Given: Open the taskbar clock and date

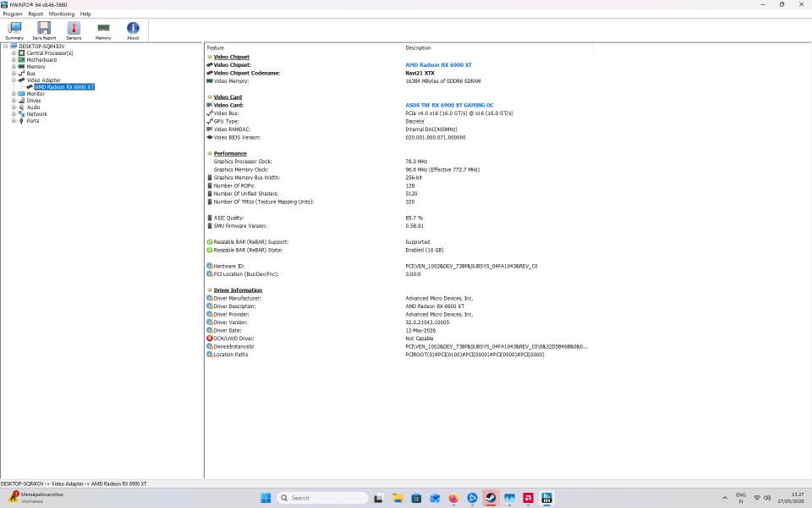Looking at the screenshot, I should coord(791,498).
